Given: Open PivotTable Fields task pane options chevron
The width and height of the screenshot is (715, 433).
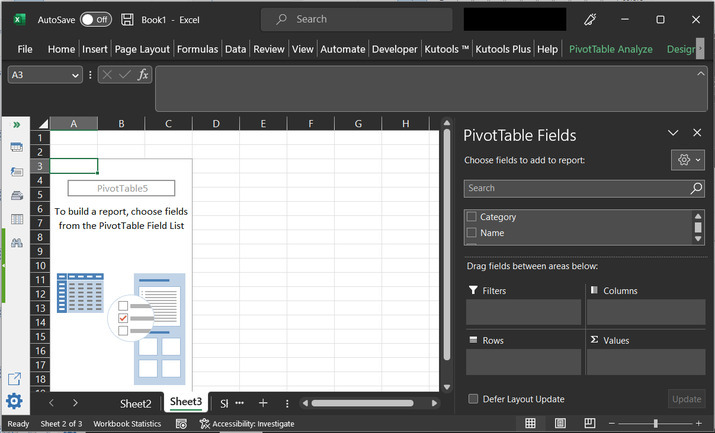Looking at the screenshot, I should tap(672, 133).
